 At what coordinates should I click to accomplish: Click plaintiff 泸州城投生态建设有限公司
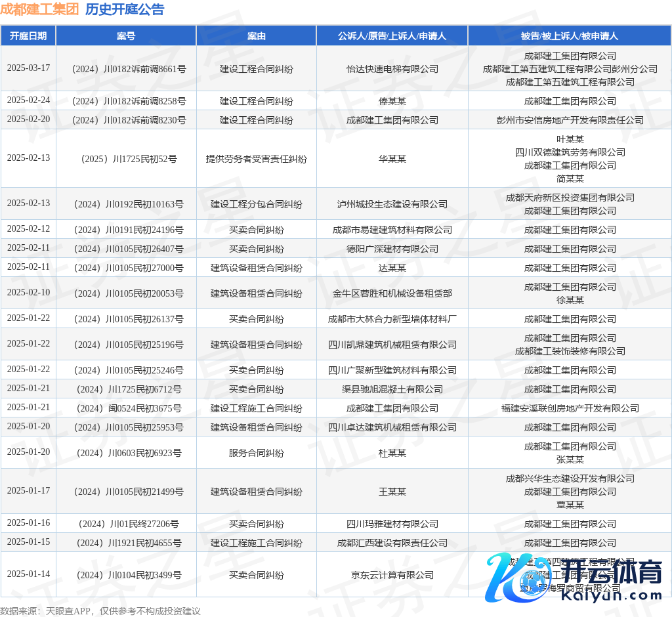click(x=392, y=204)
